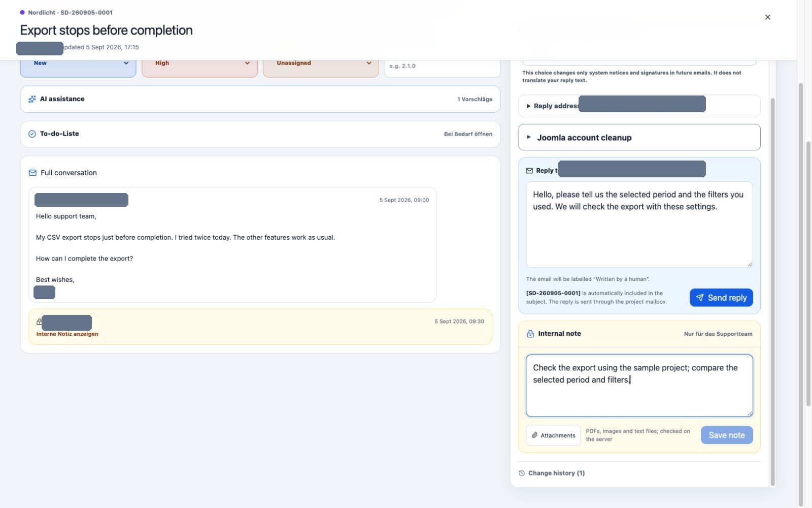The image size is (812, 508).
Task: Click the 5 Sept 2026, 09:00 timestamp
Action: tap(404, 200)
